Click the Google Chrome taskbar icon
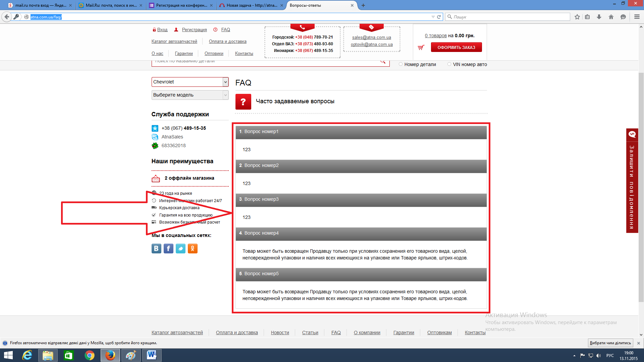Viewport: 644px width, 362px height. pyautogui.click(x=90, y=355)
